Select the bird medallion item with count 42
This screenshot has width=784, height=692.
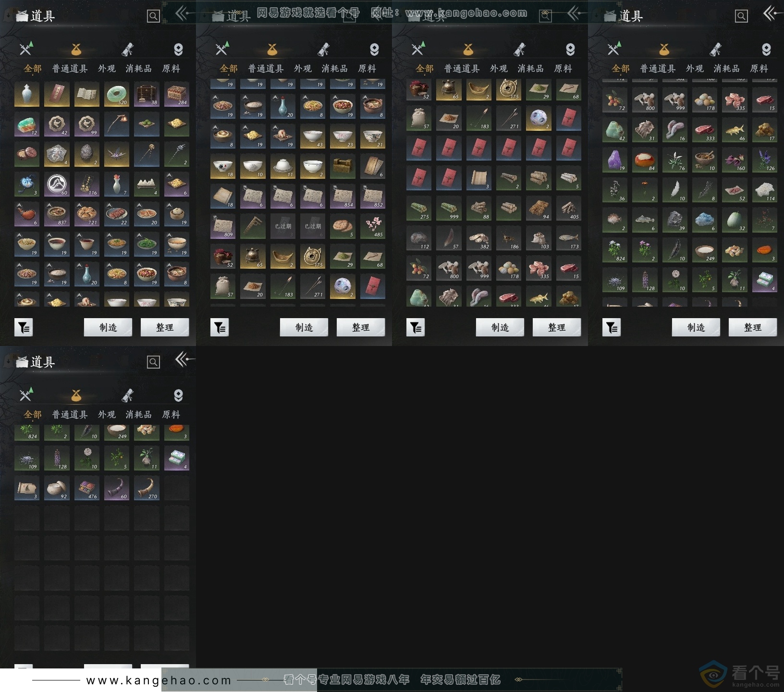tap(57, 124)
